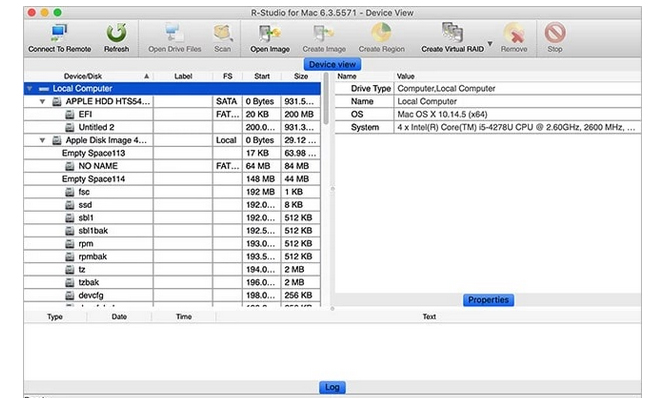Click the Text column header in log
The height and width of the screenshot is (398, 662).
coord(429,317)
